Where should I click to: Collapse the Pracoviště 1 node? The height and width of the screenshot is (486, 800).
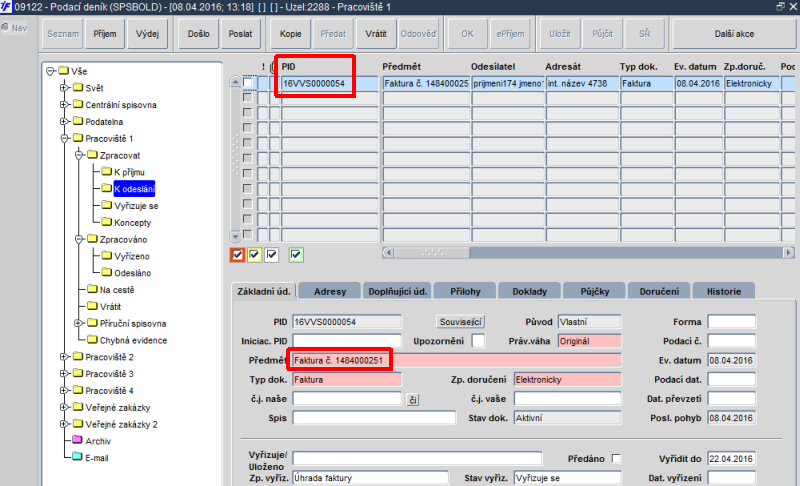(64, 138)
